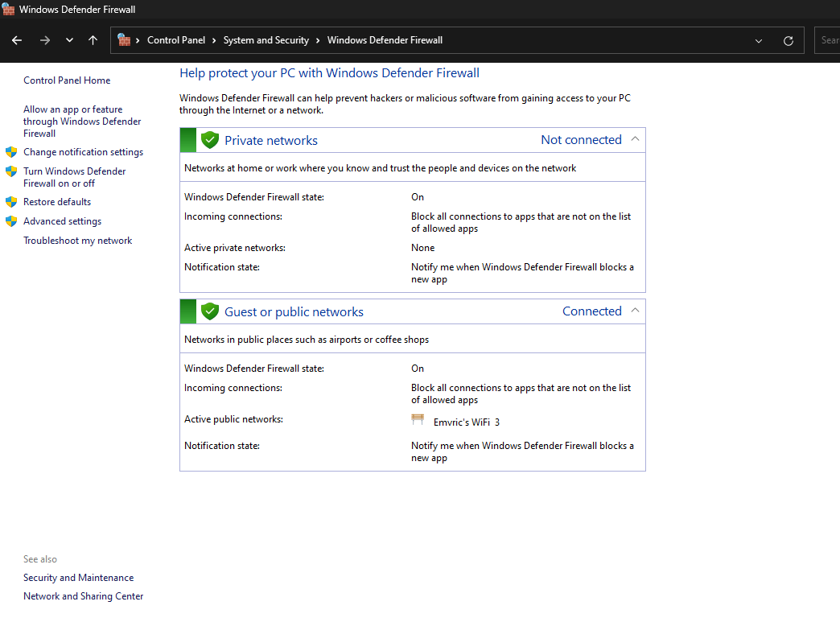Select Control Panel in the breadcrumb path
This screenshot has height=618, width=840.
(x=176, y=39)
